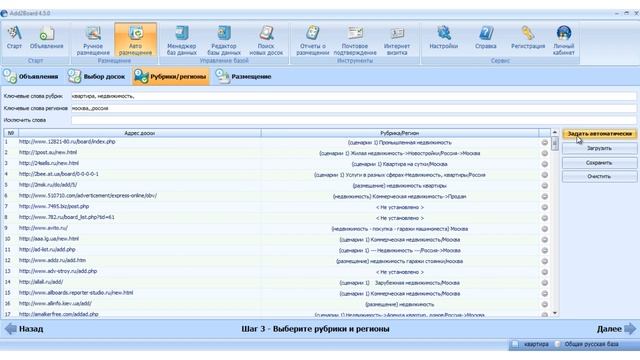The width and height of the screenshot is (640, 360).
Task: Click round button for ad-list.ru row
Action: click(x=544, y=250)
